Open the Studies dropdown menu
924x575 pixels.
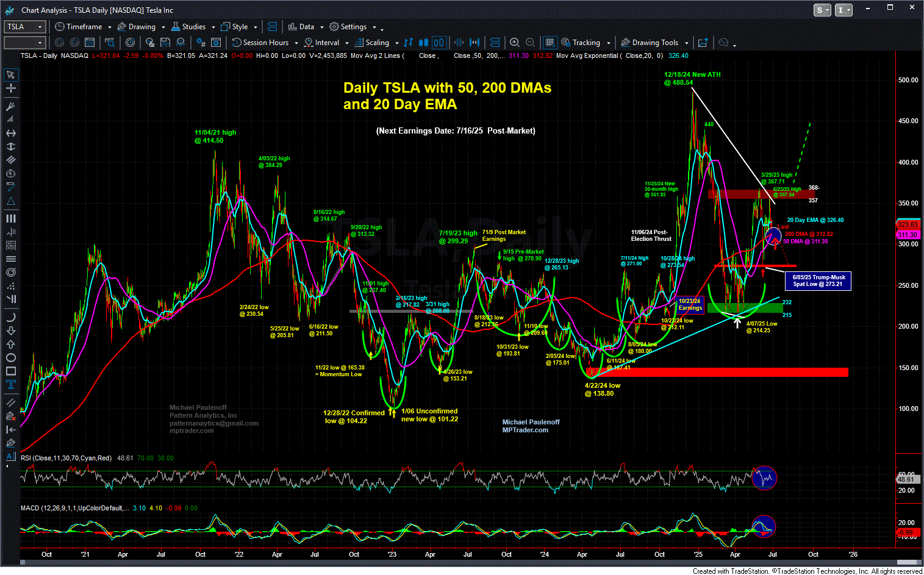[193, 27]
